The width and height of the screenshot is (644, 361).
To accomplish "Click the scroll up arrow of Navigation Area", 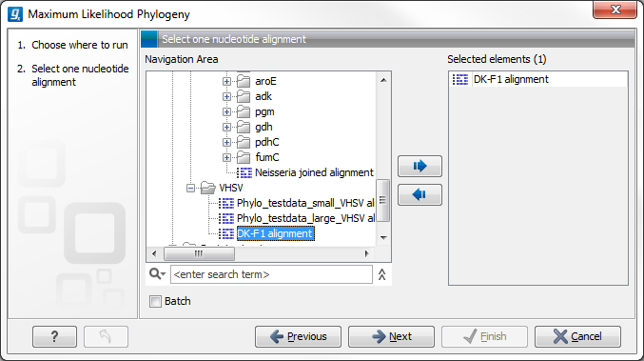I will (x=383, y=80).
